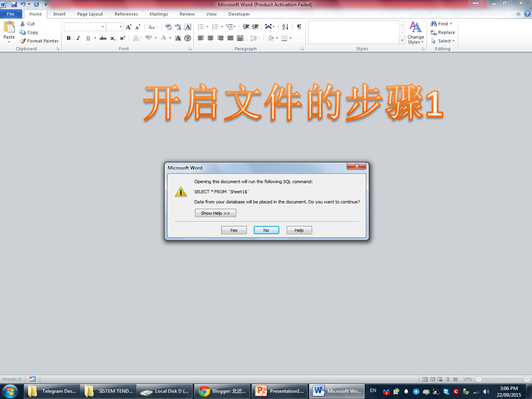Open the Change Case dropdown

coord(153,27)
